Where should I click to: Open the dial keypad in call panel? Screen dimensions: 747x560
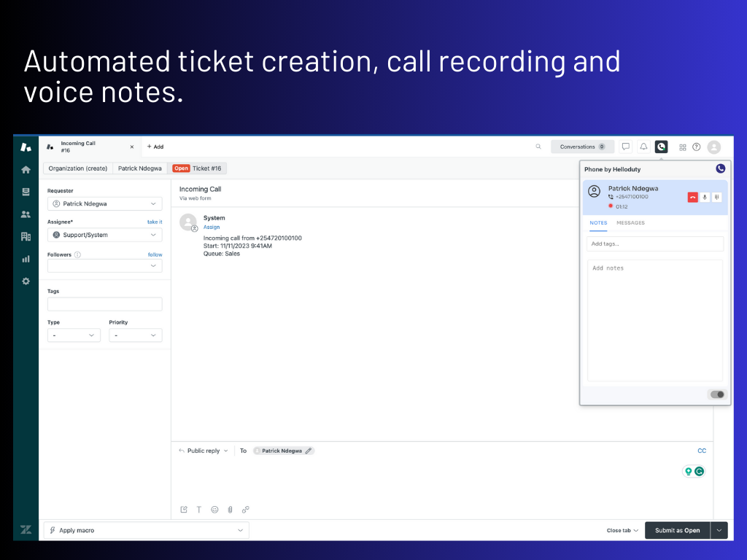pos(716,197)
